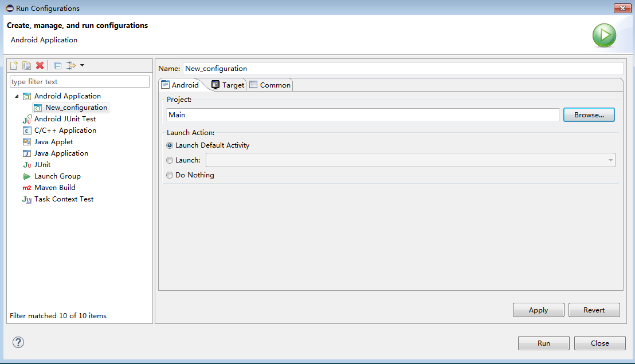Screen dimensions: 635x364
Task: Duplicate the selected launch configuration
Action: pyautogui.click(x=26, y=65)
